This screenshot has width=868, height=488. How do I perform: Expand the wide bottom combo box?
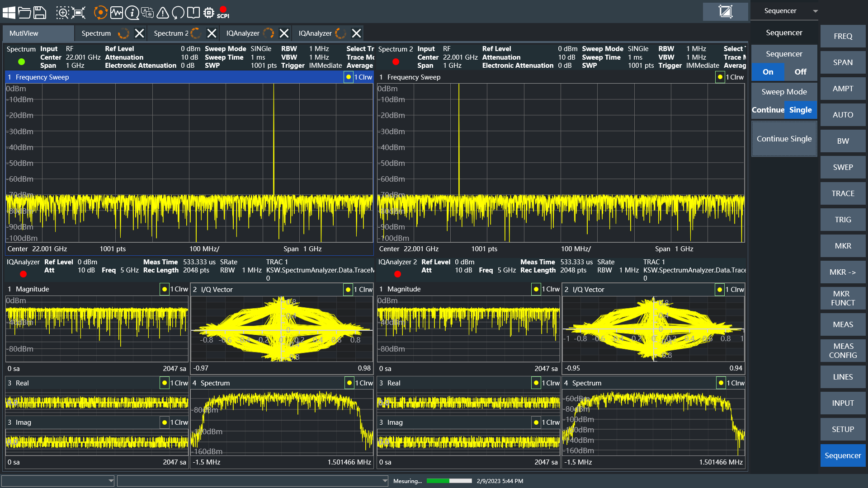tap(385, 481)
